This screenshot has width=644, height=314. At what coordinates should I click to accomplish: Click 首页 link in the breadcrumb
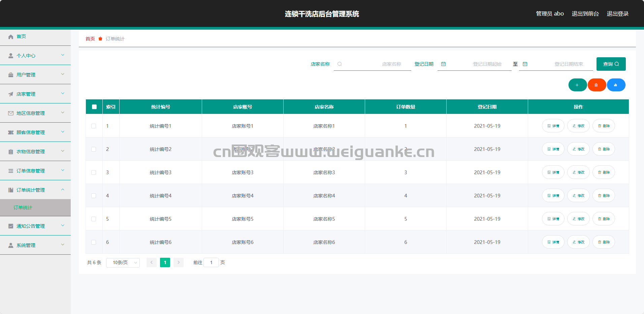pyautogui.click(x=90, y=39)
